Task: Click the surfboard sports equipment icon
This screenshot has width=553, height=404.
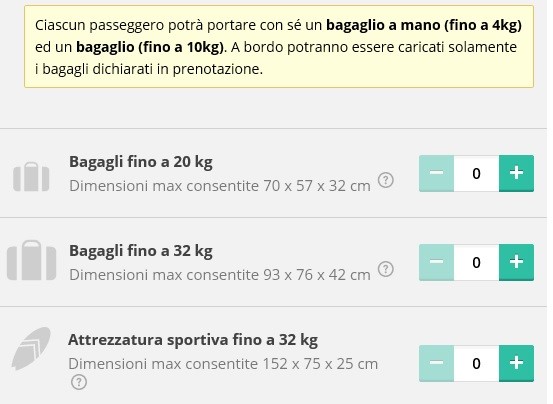Action: 31,348
